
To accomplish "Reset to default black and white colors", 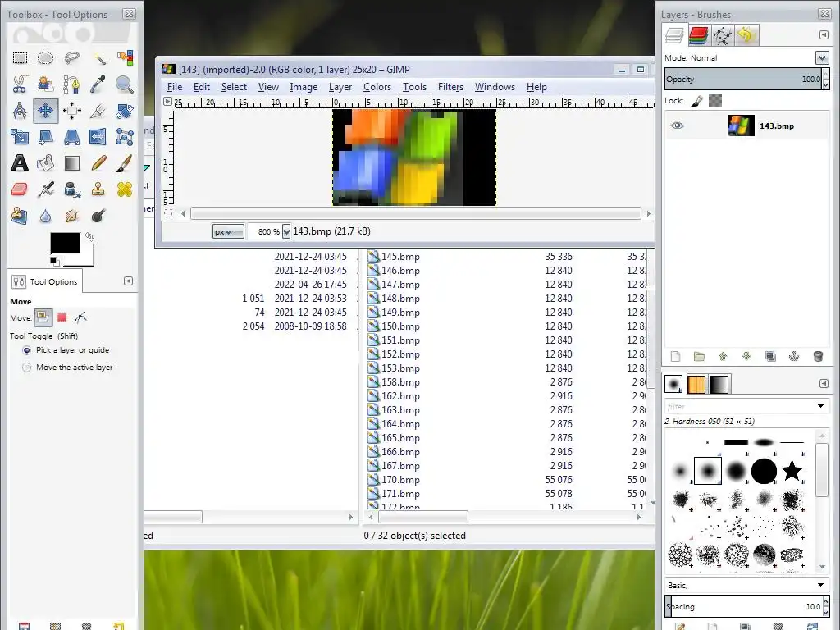I will tap(53, 261).
